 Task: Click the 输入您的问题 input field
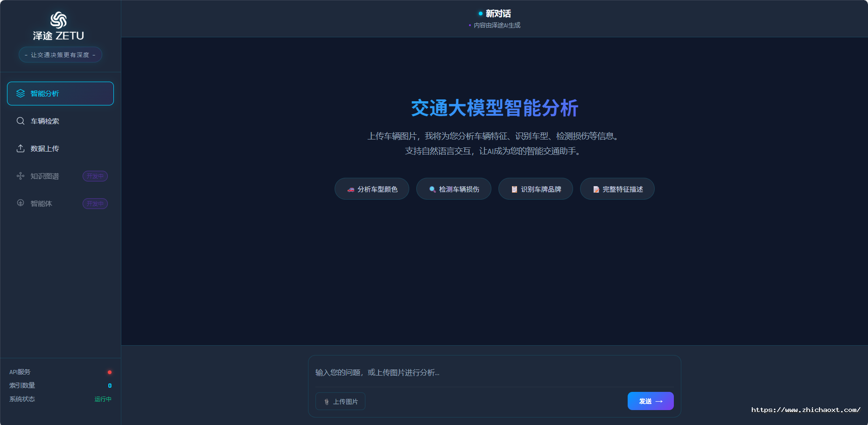[495, 373]
